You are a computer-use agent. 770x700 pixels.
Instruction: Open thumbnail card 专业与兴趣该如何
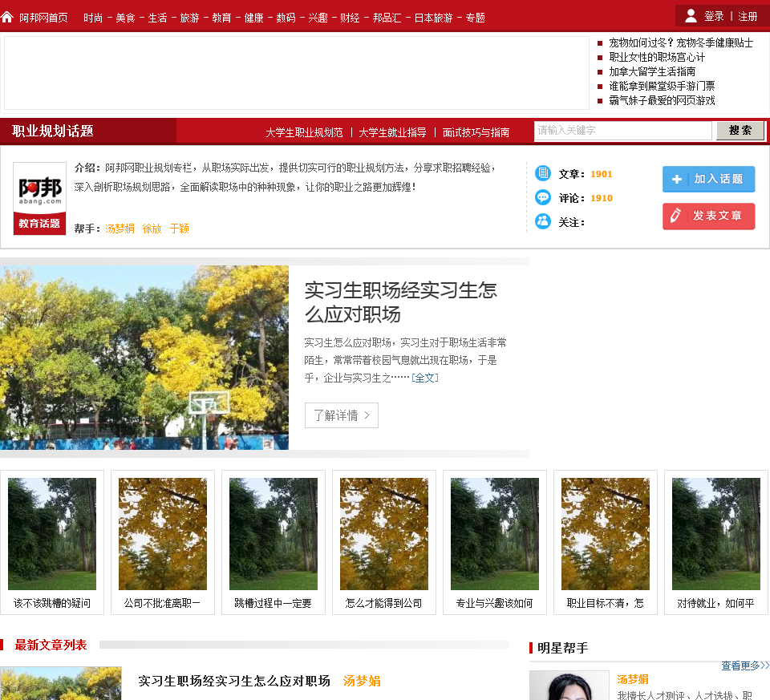(495, 542)
